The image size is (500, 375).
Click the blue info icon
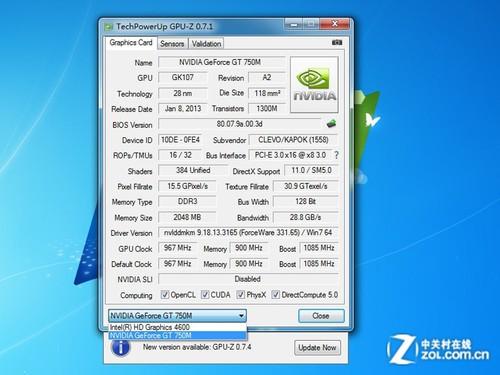coord(120,347)
